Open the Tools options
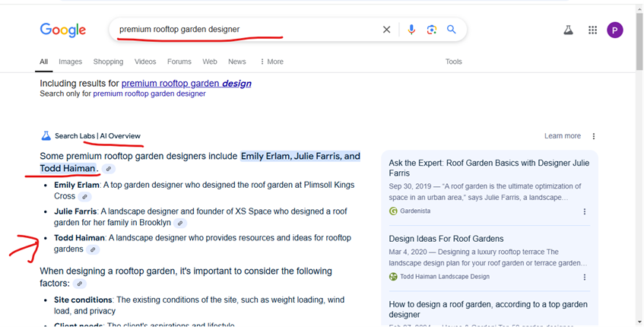The image size is (644, 327). point(453,62)
